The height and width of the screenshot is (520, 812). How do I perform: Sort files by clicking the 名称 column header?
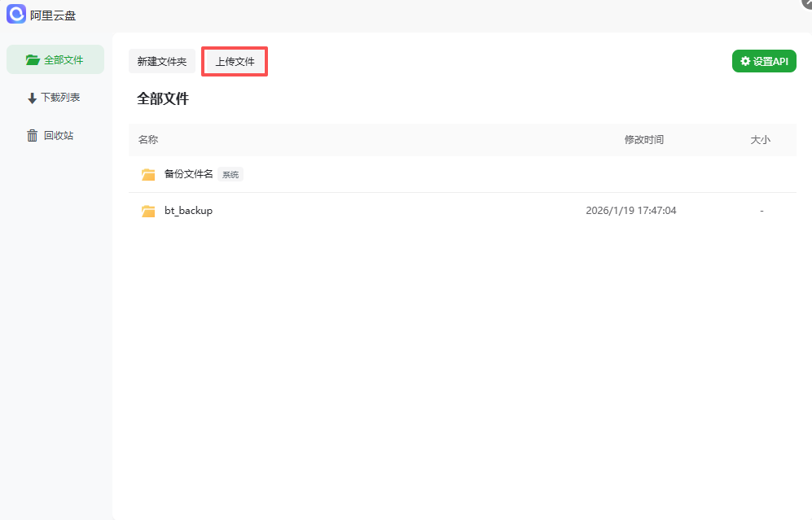pos(147,139)
